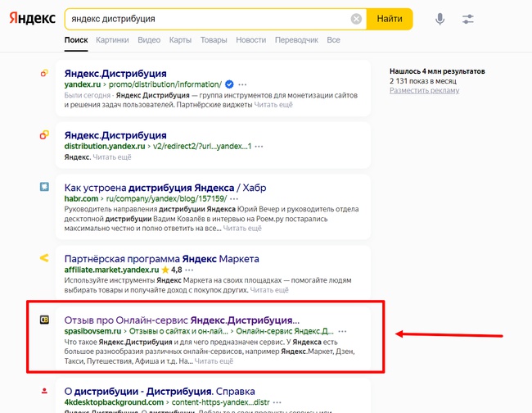Viewport: 532px width, 413px height.
Task: Switch to the Картинки tab
Action: point(112,40)
